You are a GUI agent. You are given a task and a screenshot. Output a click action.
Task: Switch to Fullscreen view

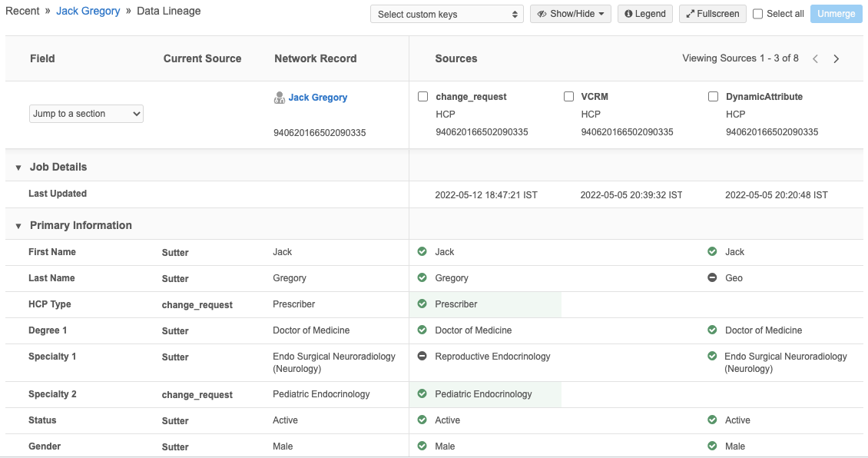(x=713, y=14)
